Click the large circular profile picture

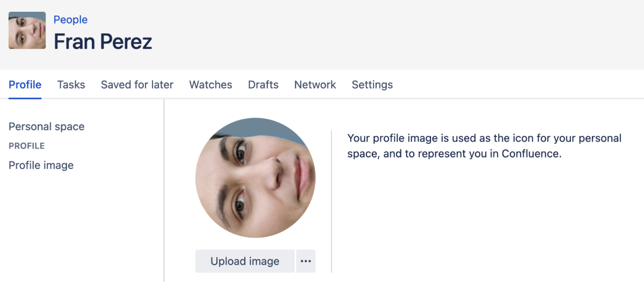[255, 178]
